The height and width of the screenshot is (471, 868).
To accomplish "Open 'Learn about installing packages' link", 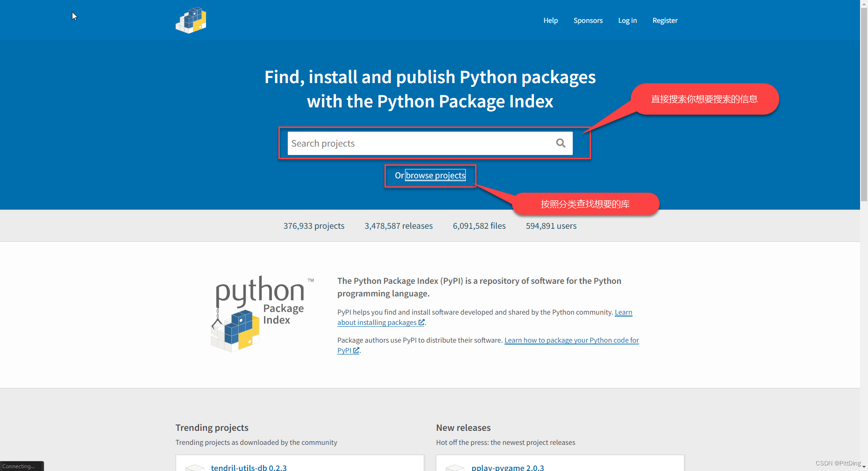I will [484, 317].
